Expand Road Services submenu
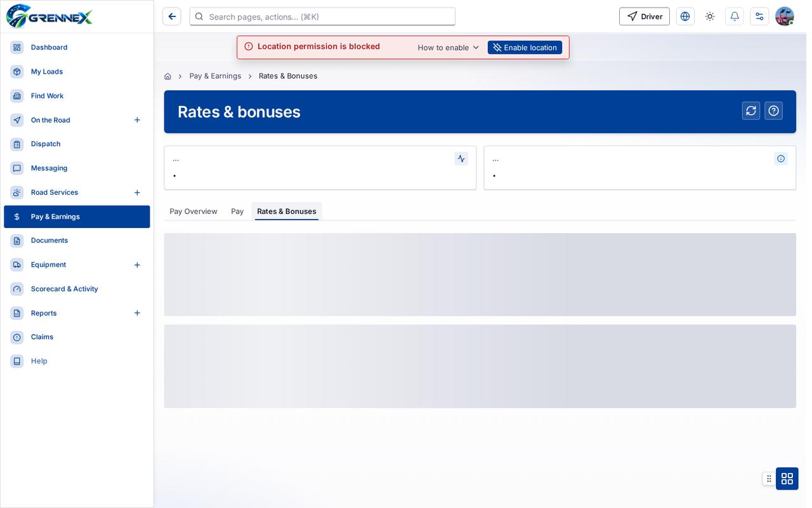Screen dimensions: 812x508 (137, 192)
